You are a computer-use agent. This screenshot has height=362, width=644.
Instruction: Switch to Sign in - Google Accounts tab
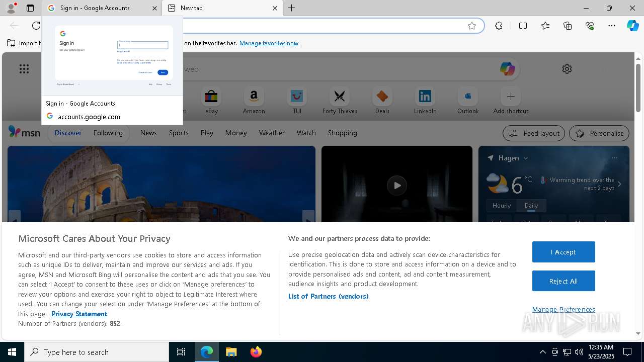(102, 8)
